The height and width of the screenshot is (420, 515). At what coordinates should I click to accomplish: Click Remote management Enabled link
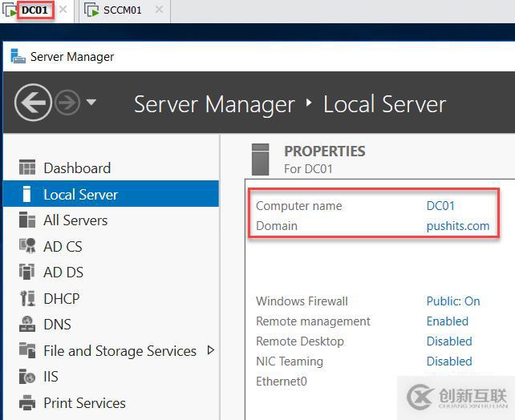(x=448, y=321)
